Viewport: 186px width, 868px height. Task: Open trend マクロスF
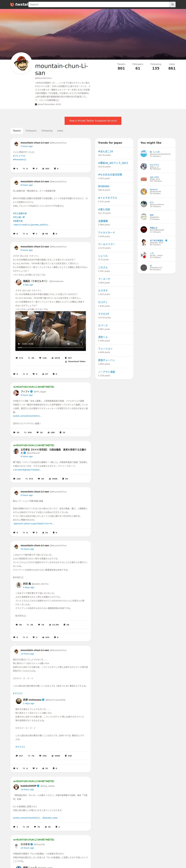(x=104, y=314)
